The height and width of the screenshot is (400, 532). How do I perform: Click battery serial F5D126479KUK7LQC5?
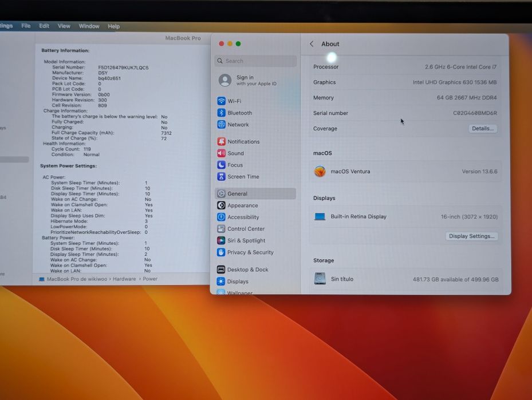pyautogui.click(x=124, y=68)
